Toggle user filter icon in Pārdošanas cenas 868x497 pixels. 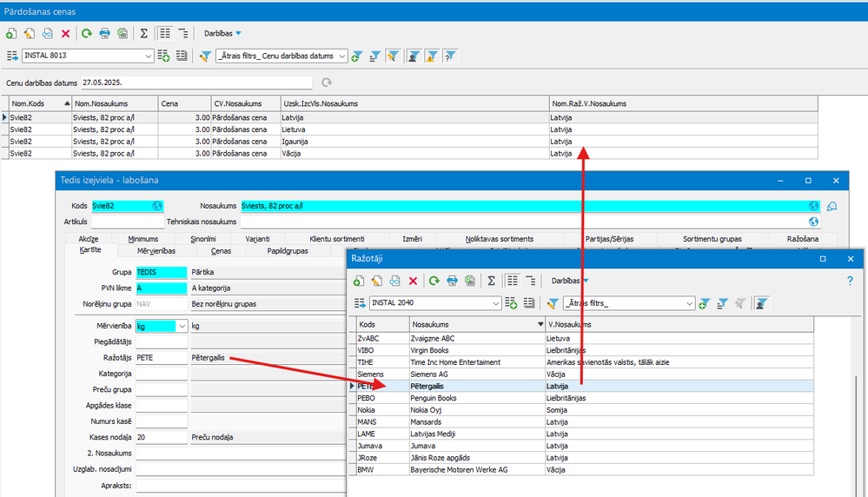tap(414, 56)
